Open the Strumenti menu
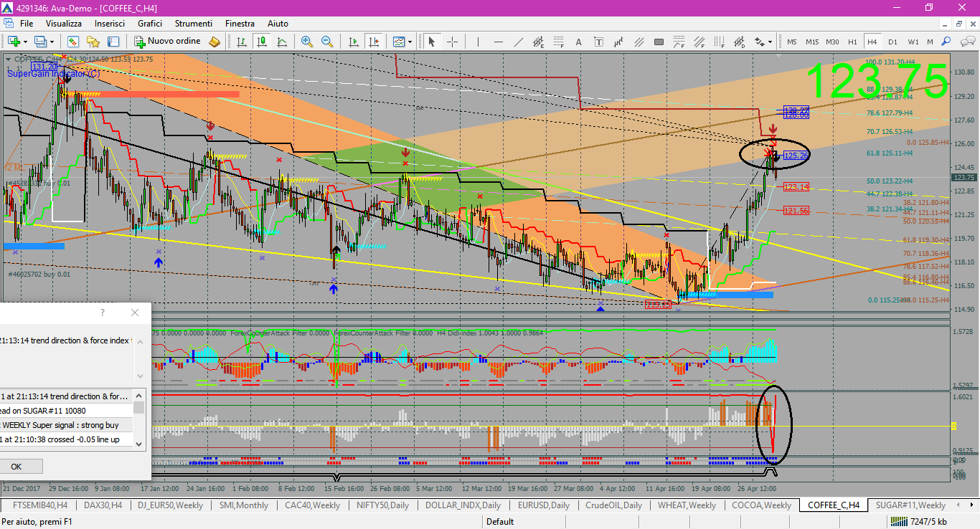 click(194, 24)
